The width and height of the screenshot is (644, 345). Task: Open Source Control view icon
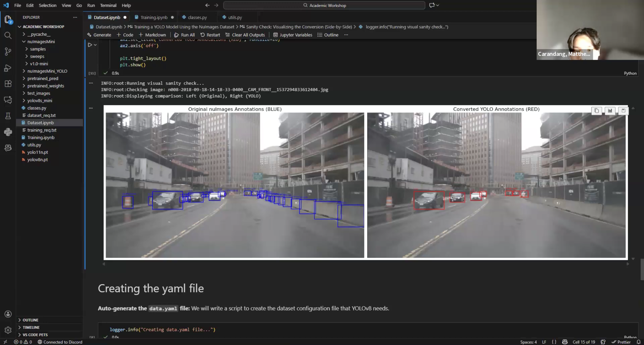tap(8, 51)
